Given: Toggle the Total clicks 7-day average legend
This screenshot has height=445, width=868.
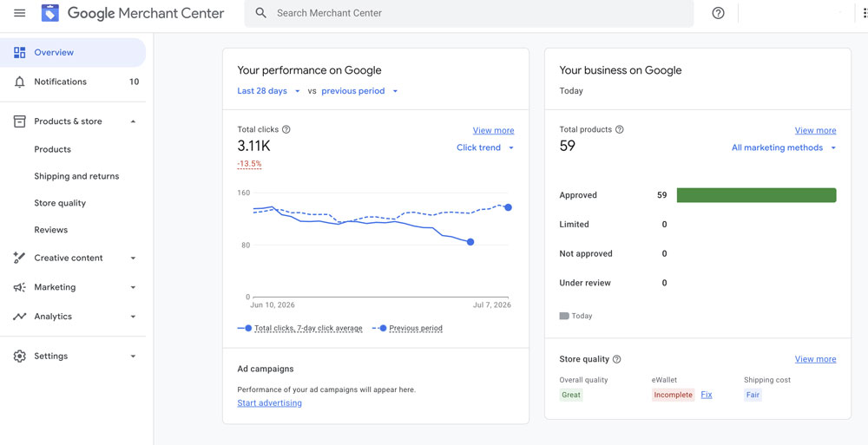Looking at the screenshot, I should pyautogui.click(x=300, y=328).
